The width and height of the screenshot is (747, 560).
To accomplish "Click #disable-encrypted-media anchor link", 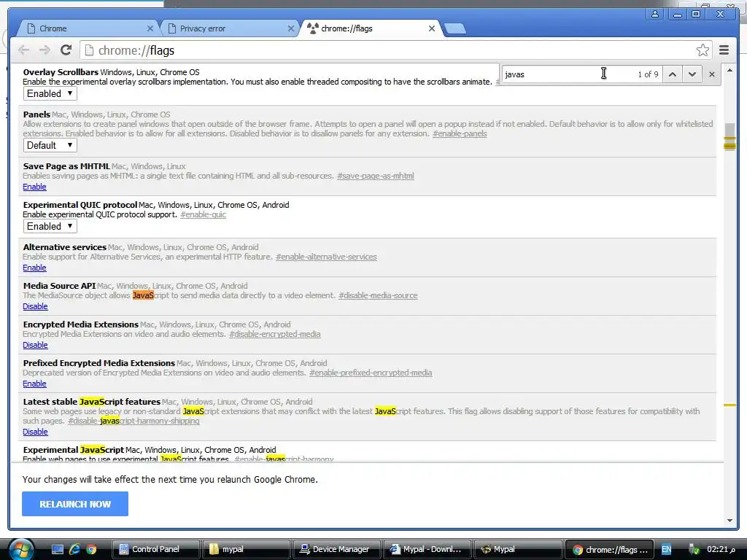I will [275, 334].
